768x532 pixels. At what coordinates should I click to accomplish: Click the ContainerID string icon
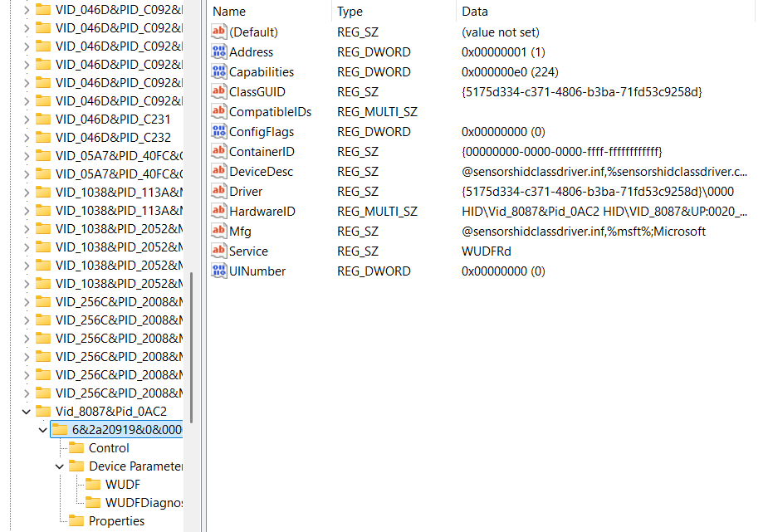coord(219,151)
